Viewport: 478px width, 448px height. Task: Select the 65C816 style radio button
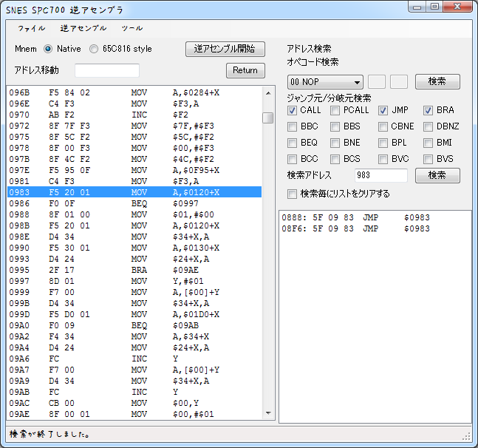tap(94, 49)
